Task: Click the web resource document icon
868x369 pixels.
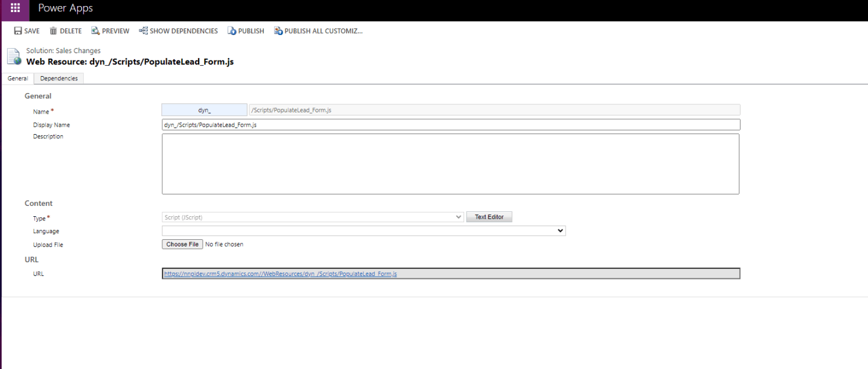Action: (x=14, y=56)
